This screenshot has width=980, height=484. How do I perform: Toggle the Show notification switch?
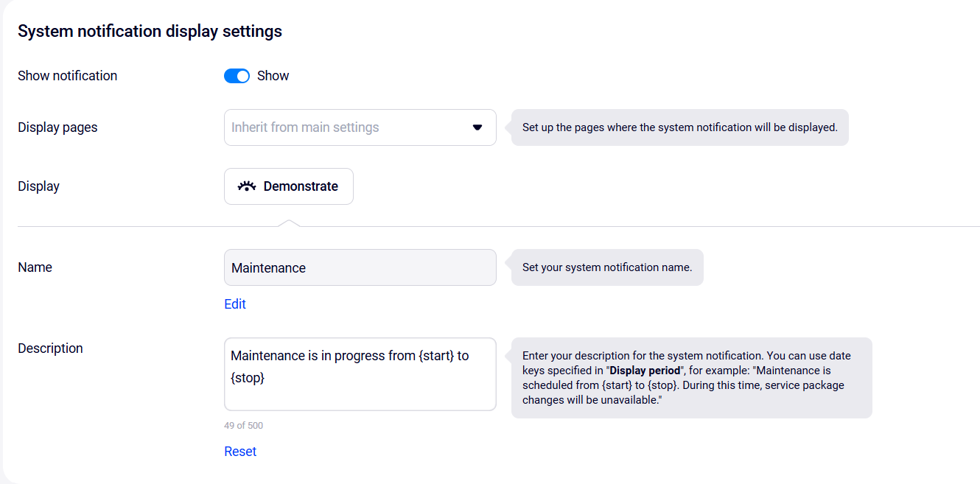237,76
